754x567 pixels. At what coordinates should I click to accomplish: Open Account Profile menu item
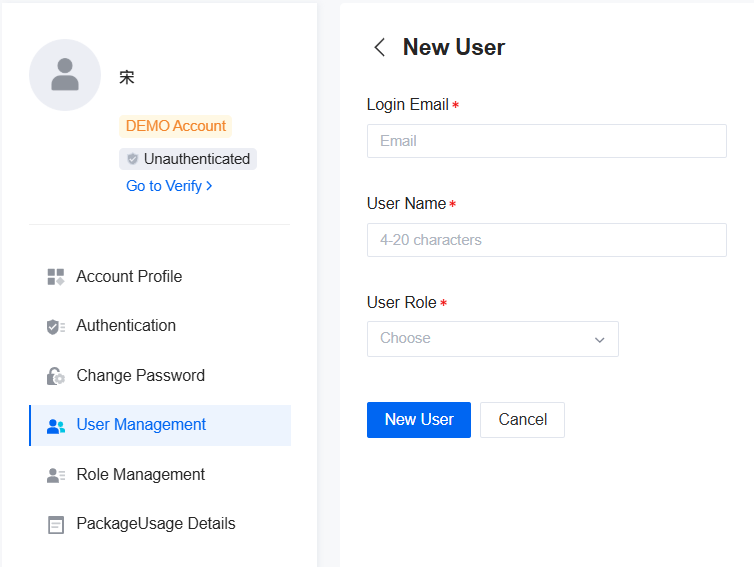click(x=129, y=277)
